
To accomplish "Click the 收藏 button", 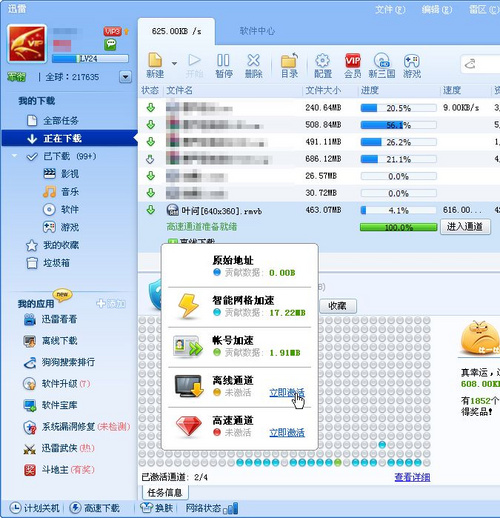I will point(338,306).
